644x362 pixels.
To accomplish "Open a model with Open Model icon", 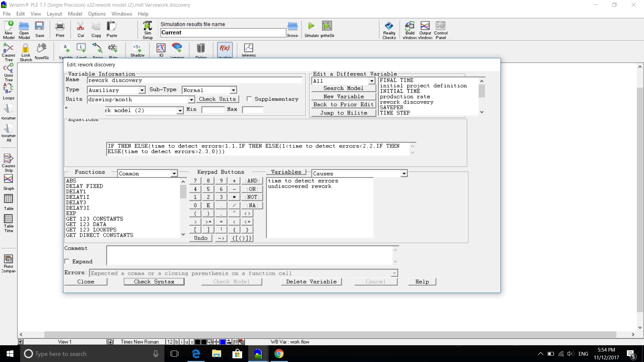I will (24, 30).
